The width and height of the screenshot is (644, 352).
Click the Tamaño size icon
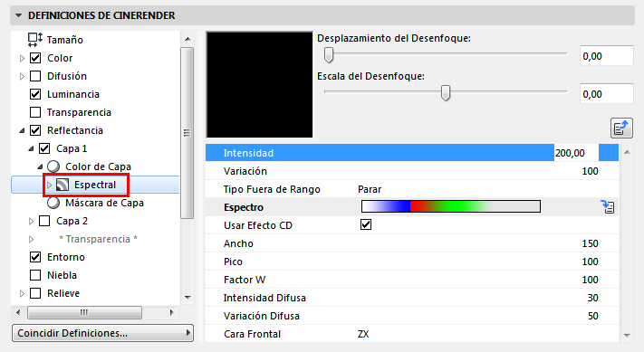coord(35,40)
